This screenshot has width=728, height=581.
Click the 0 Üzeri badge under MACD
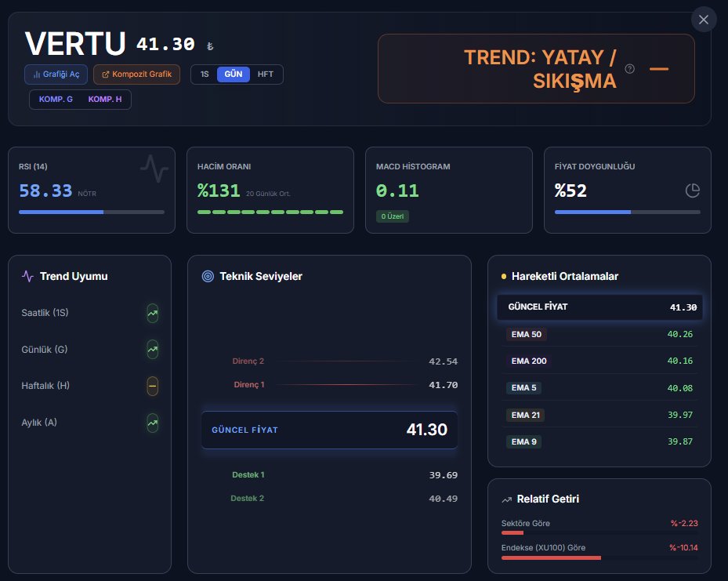pyautogui.click(x=392, y=216)
